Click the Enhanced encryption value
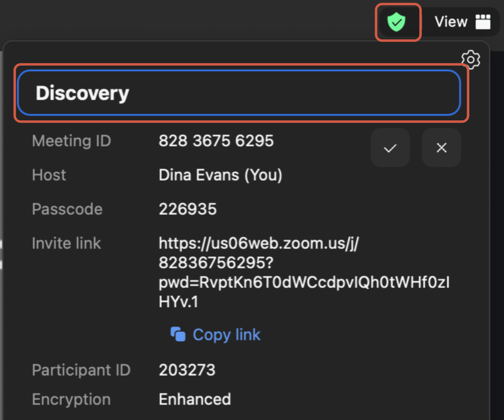 (195, 399)
